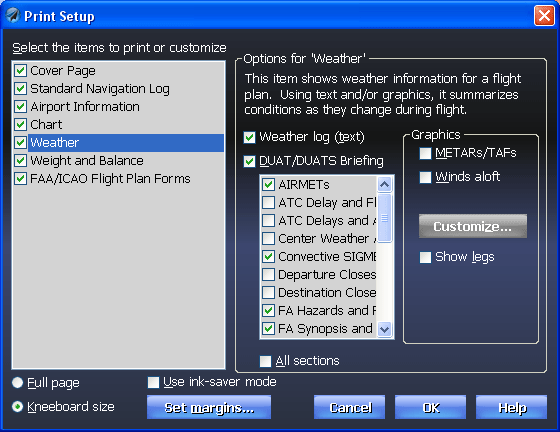Select the Weight and Balance item
Screen dimensions: 560x432
click(87, 161)
